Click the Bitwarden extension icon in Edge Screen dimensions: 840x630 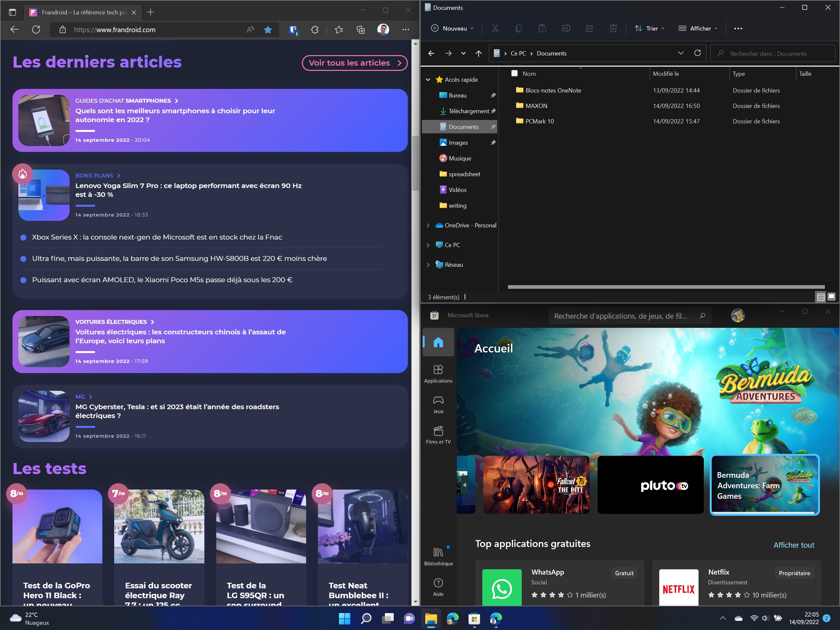(293, 30)
